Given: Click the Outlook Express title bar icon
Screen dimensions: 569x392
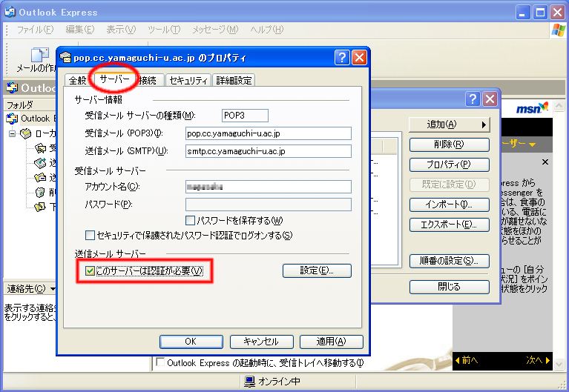Looking at the screenshot, I should pyautogui.click(x=10, y=12).
